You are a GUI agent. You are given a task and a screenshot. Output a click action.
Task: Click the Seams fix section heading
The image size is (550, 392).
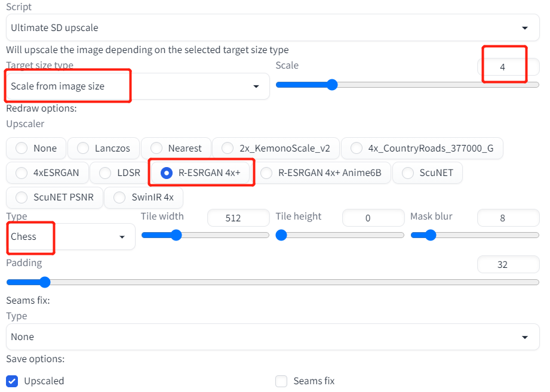click(28, 301)
